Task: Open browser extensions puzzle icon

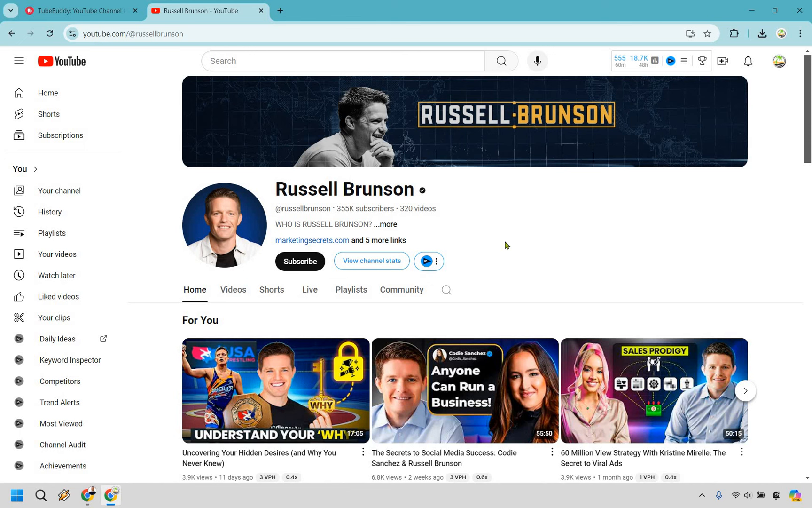Action: click(x=734, y=34)
